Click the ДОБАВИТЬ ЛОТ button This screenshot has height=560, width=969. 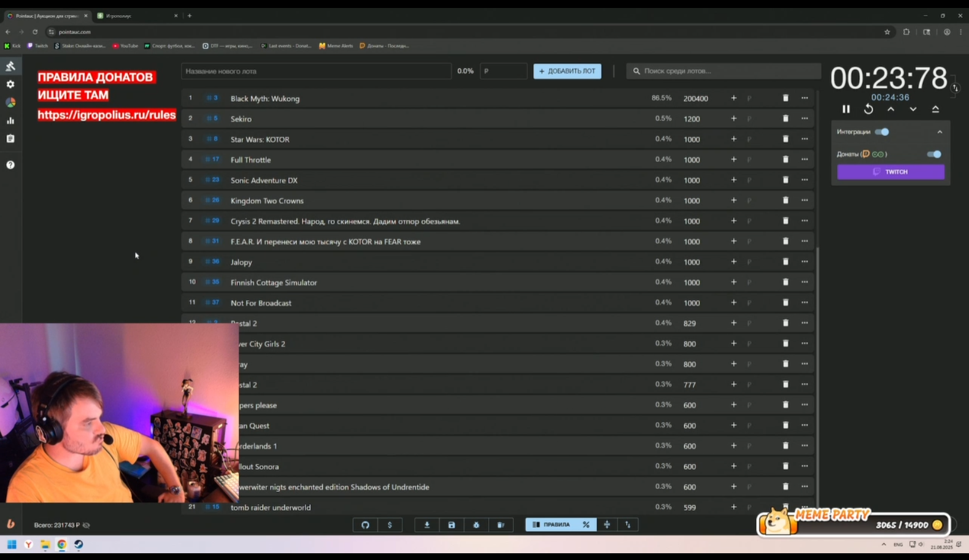[567, 71]
